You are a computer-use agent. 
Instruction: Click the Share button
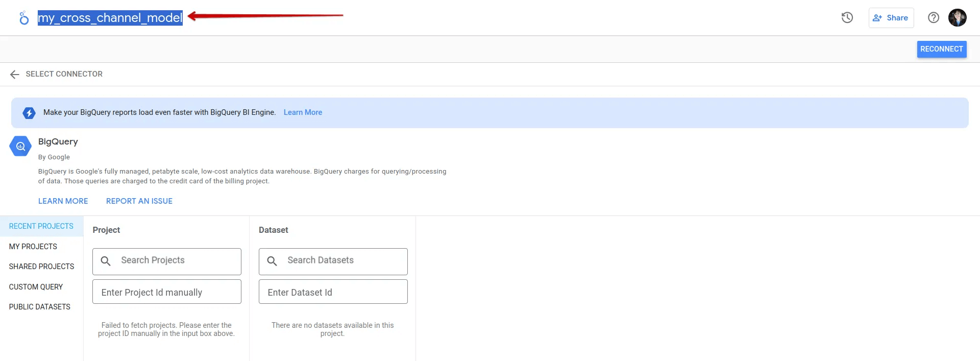891,18
